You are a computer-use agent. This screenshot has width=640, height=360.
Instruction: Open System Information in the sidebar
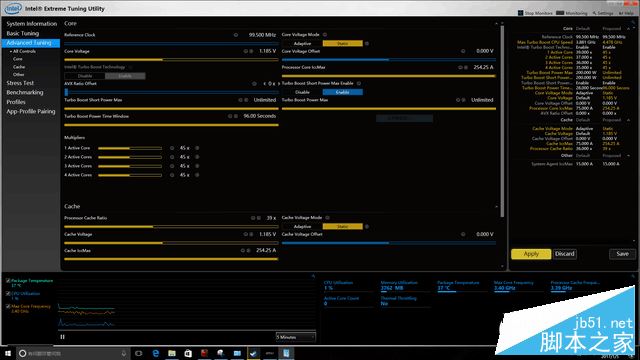click(31, 24)
